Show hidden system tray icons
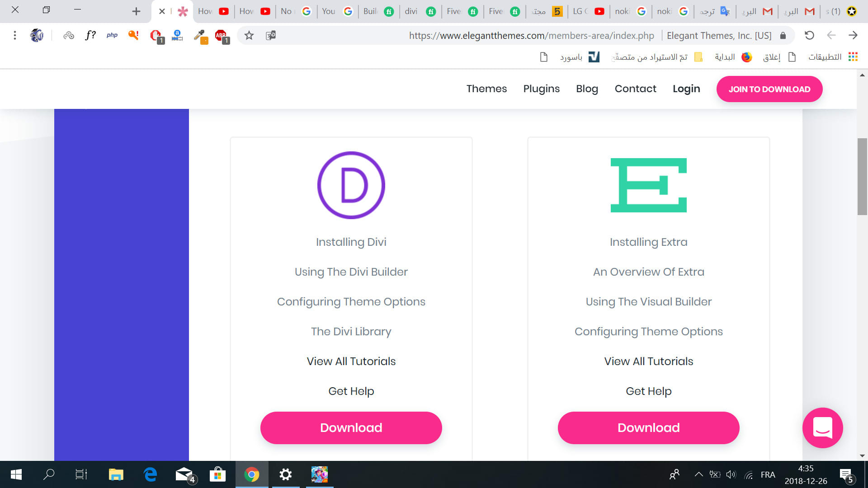This screenshot has width=868, height=488. coord(698,474)
